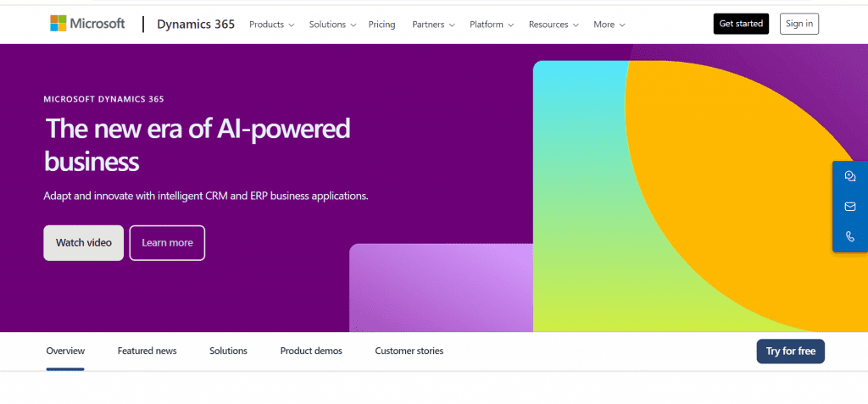
Task: Jump to Customer stories tab
Action: pos(409,351)
